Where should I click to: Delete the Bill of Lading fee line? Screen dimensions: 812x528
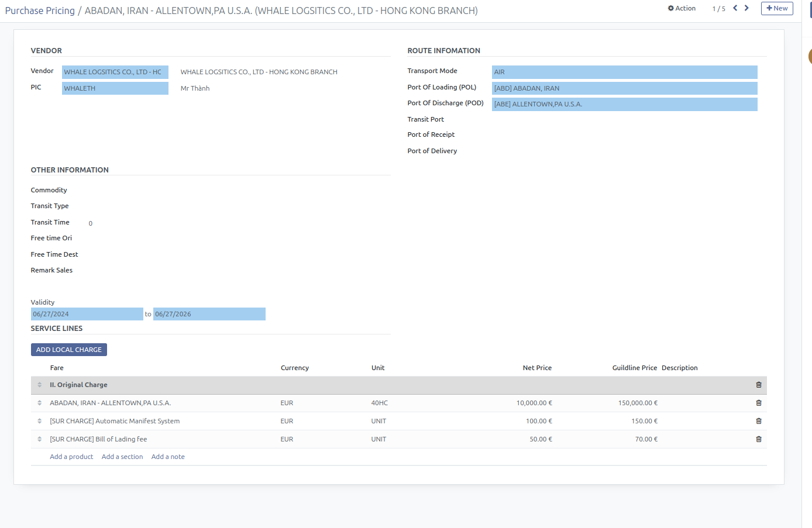click(758, 439)
